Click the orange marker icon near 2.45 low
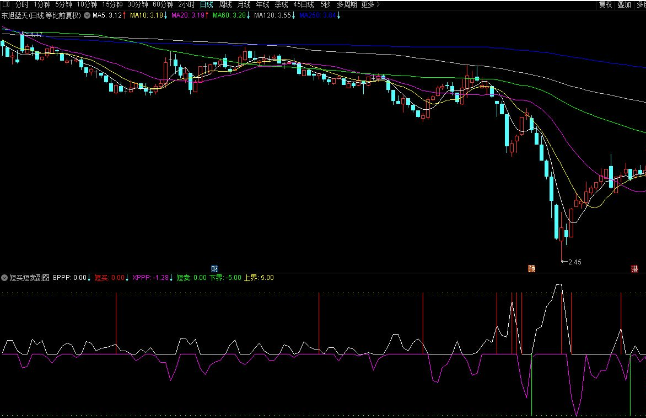 (531, 268)
